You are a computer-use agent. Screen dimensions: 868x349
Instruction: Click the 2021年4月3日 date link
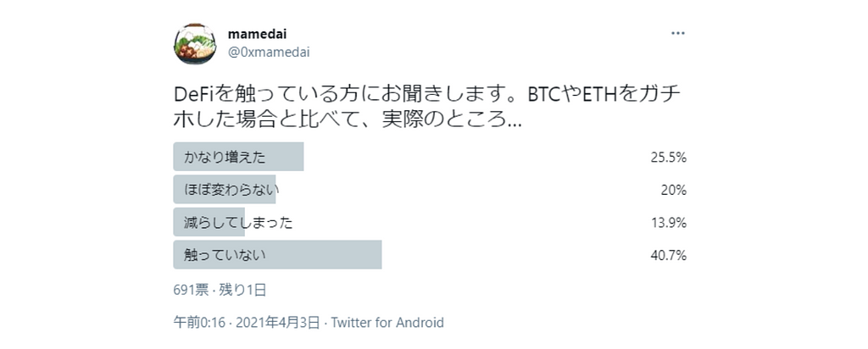click(x=278, y=323)
